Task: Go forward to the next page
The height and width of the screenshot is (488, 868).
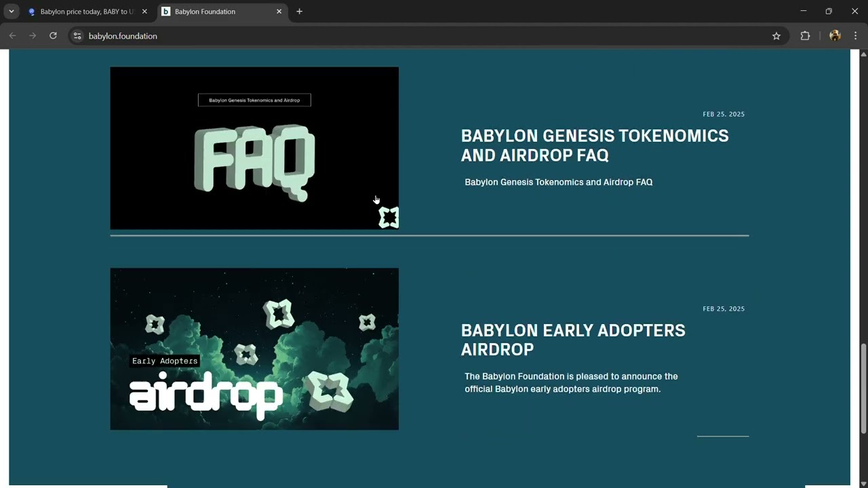Action: click(x=33, y=36)
